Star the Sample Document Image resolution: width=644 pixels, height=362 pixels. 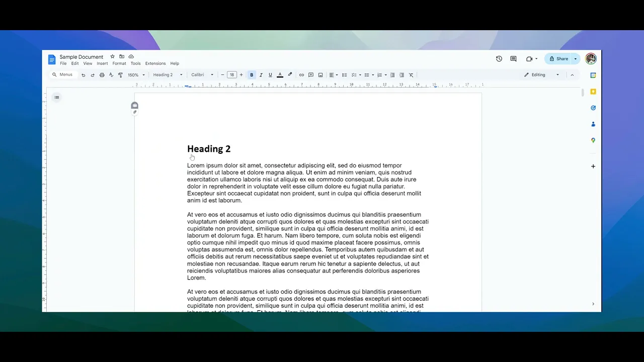[112, 57]
